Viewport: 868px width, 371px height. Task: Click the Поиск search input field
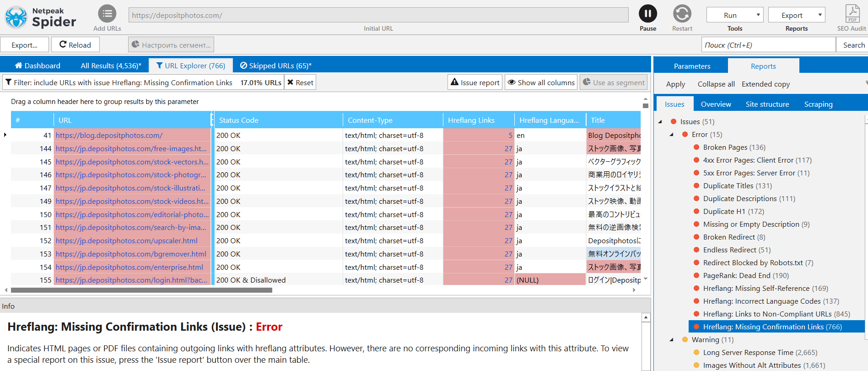[769, 45]
